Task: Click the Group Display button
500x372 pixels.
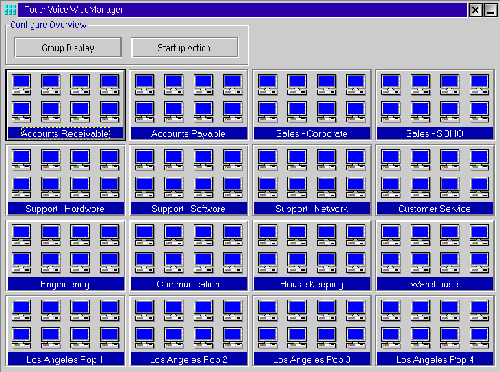Action: (68, 48)
